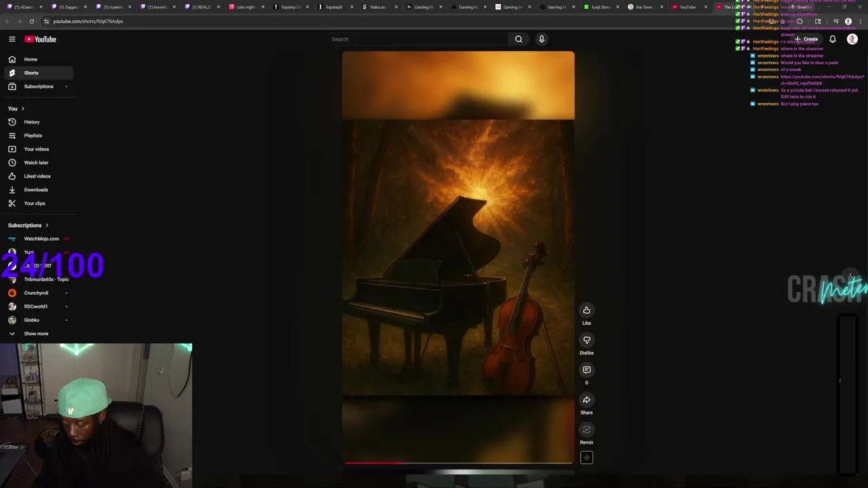Open Downloads in the sidebar

click(38, 190)
